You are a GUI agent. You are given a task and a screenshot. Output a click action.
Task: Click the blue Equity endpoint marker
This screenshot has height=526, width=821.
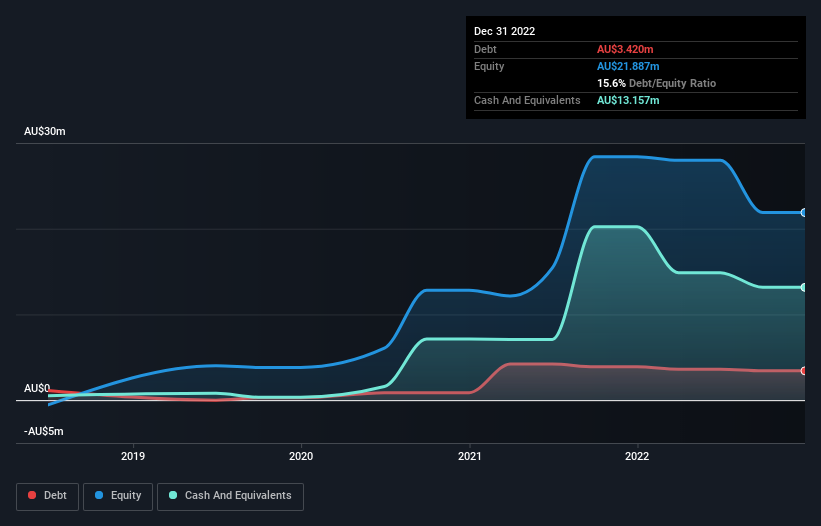pyautogui.click(x=804, y=212)
